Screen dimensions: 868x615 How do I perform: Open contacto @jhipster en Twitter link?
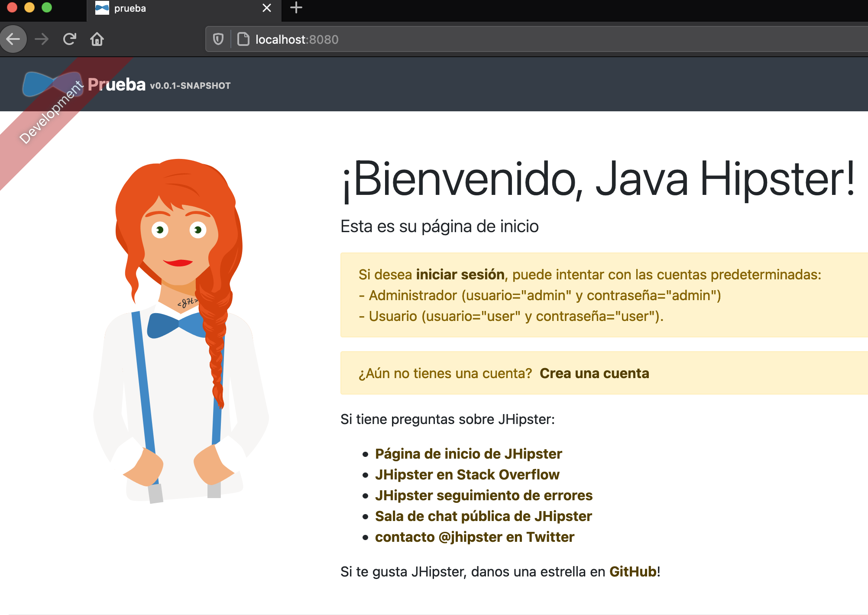[475, 537]
